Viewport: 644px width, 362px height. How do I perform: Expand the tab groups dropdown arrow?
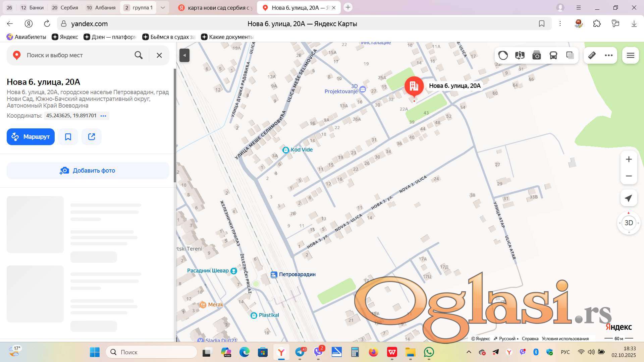click(x=163, y=7)
